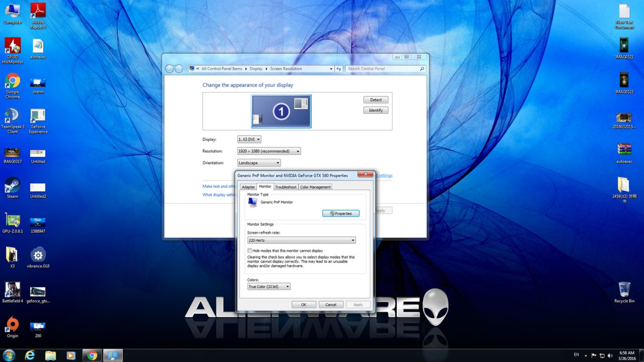Open the Orientation dropdown showing Landscape
644x362 pixels.
pyautogui.click(x=259, y=163)
